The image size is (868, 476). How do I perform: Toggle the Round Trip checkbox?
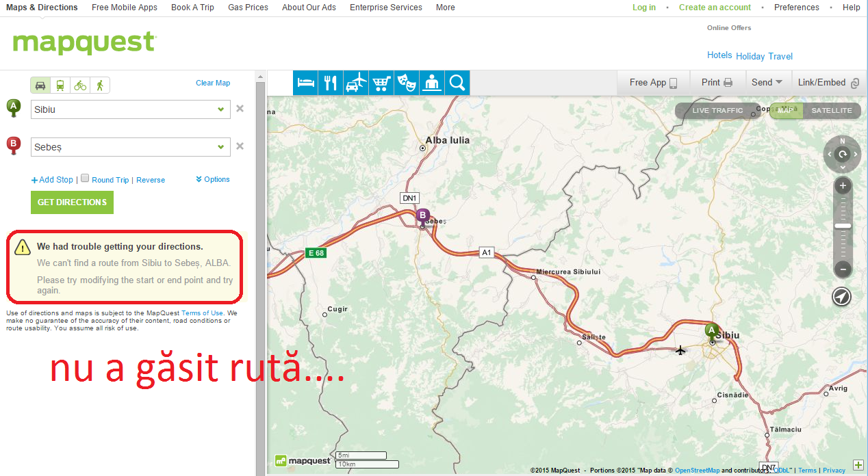85,178
